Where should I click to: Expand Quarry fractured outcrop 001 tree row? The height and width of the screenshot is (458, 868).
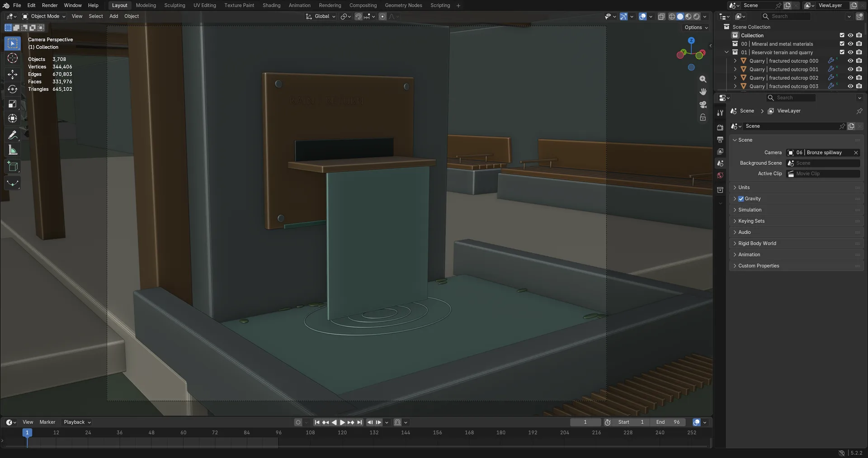point(735,69)
